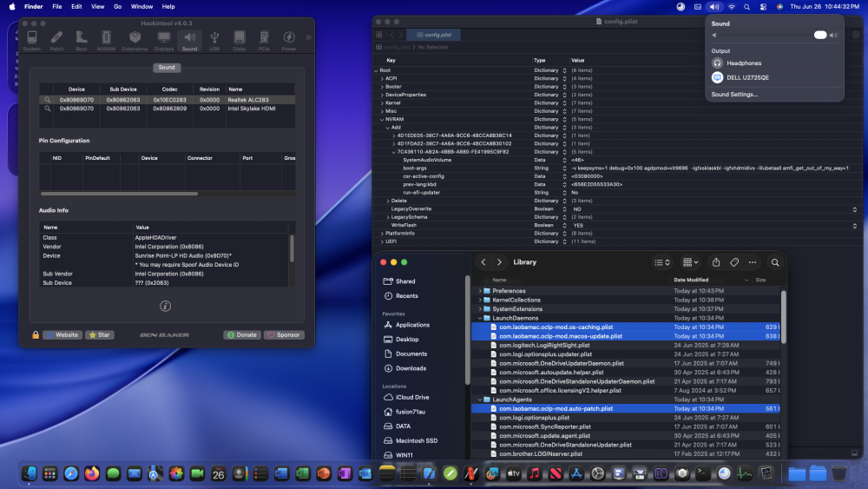The width and height of the screenshot is (868, 489).
Task: Click the magnifier icon on Intel Skylake HDMI row
Action: (48, 109)
